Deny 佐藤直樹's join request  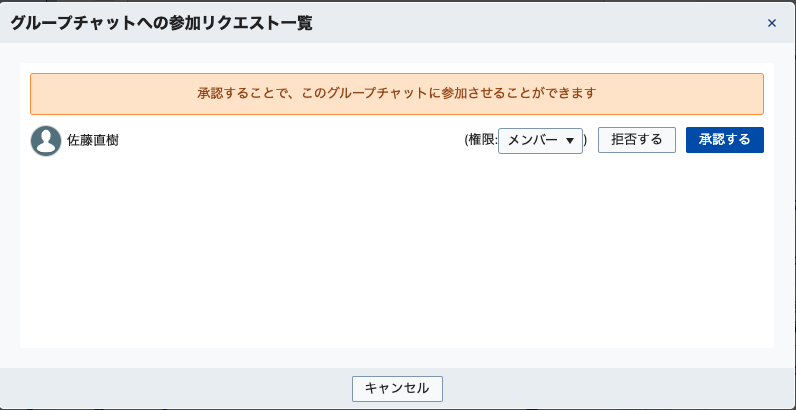[x=636, y=140]
